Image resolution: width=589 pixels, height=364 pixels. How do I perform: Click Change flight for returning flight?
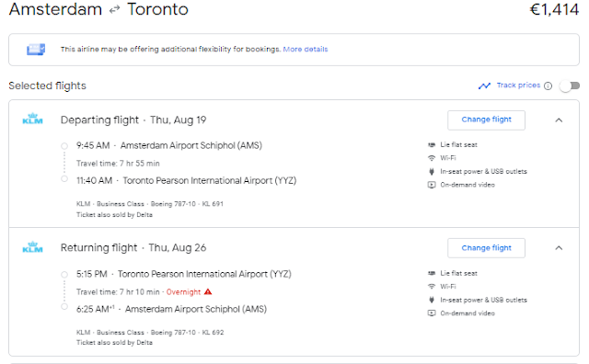pos(486,248)
